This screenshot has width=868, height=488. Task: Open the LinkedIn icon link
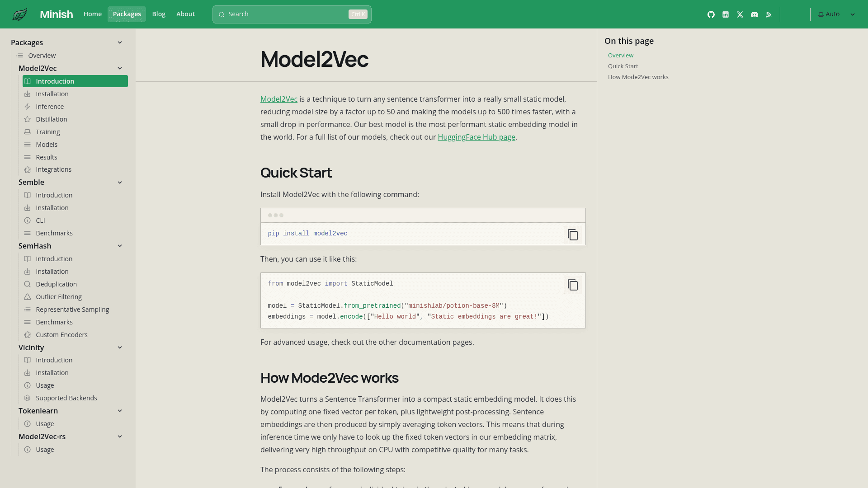726,14
